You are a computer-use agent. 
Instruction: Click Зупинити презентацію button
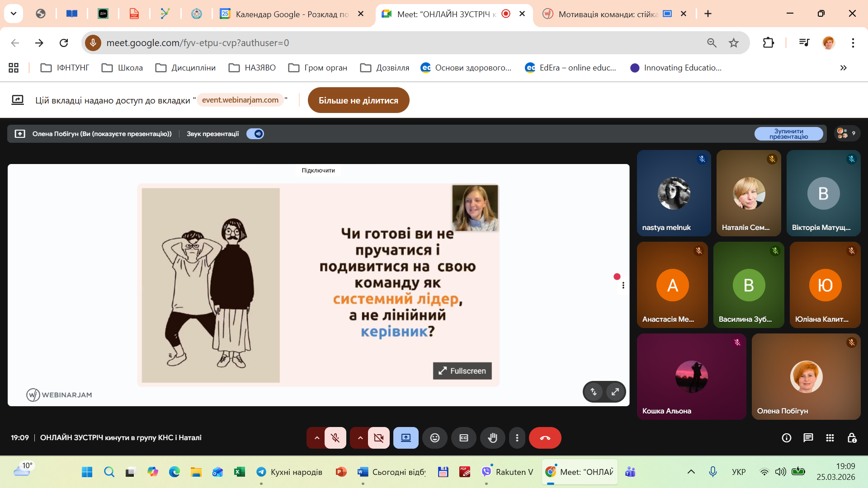click(x=788, y=134)
